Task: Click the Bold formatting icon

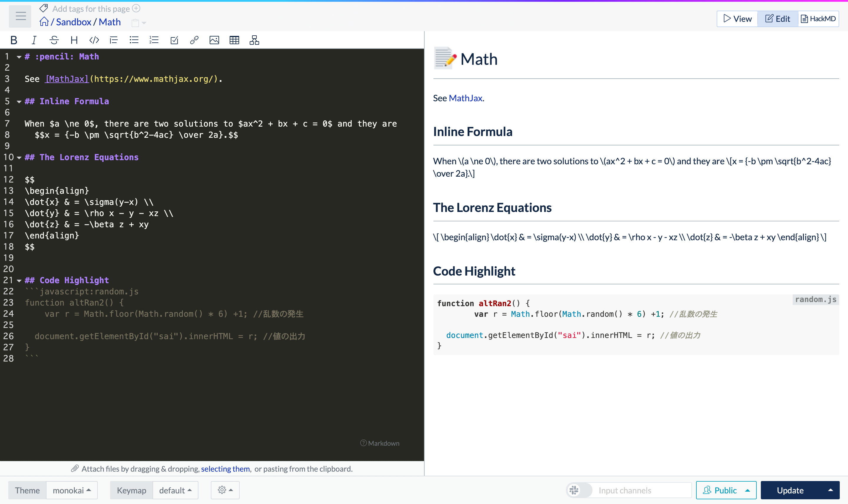Action: [x=14, y=40]
